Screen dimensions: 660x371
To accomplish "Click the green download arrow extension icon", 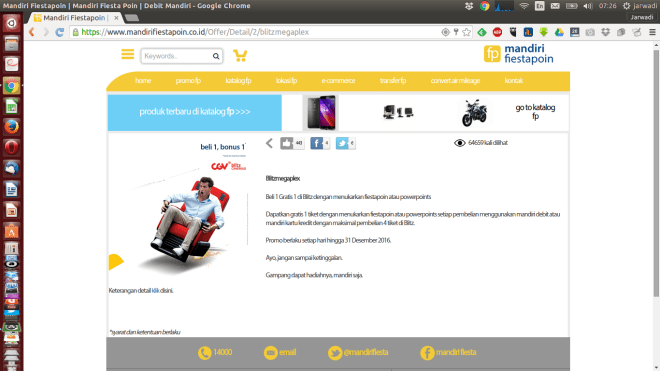I will pyautogui.click(x=543, y=32).
